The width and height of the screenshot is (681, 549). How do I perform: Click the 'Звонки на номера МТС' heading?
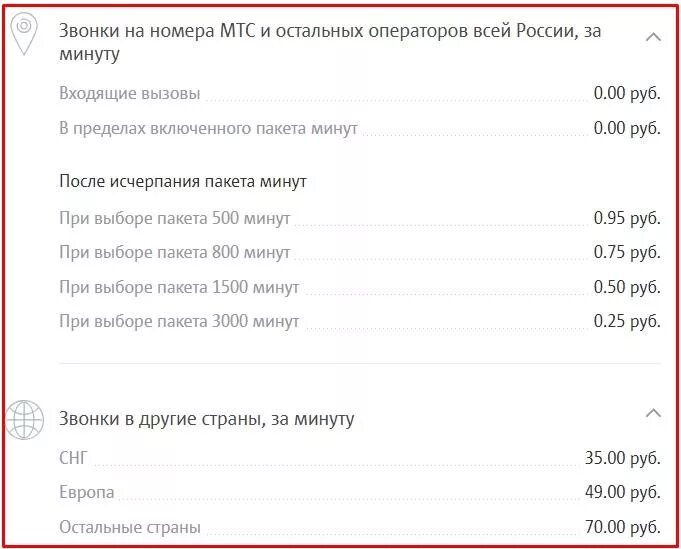(x=330, y=43)
